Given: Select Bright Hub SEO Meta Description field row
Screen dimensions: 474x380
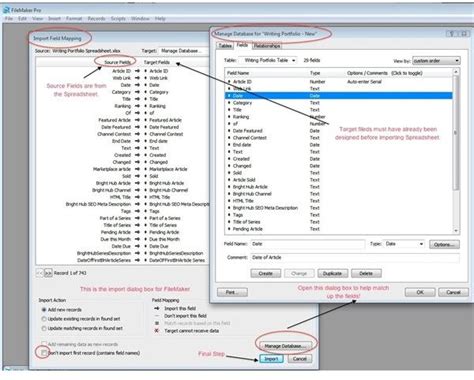Looking at the screenshot, I should pos(339,208).
